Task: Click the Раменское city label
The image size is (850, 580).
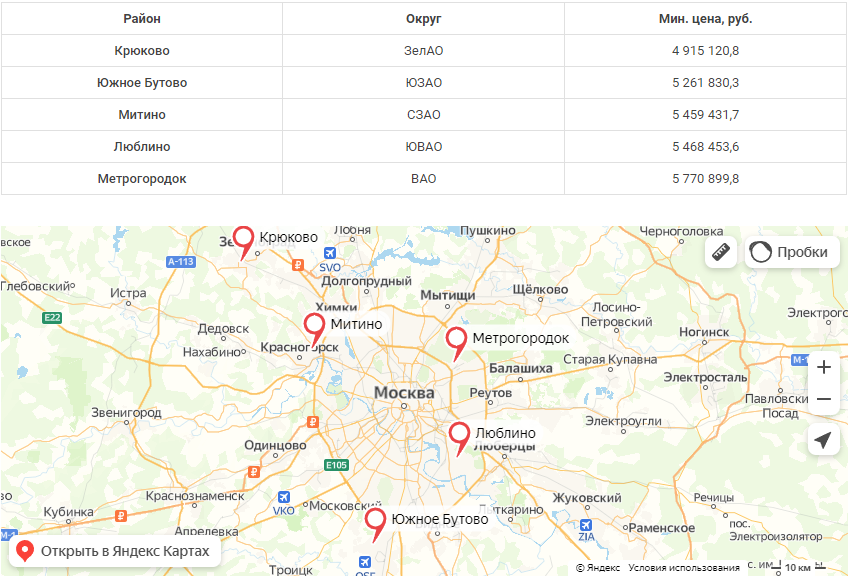Action: (x=662, y=528)
